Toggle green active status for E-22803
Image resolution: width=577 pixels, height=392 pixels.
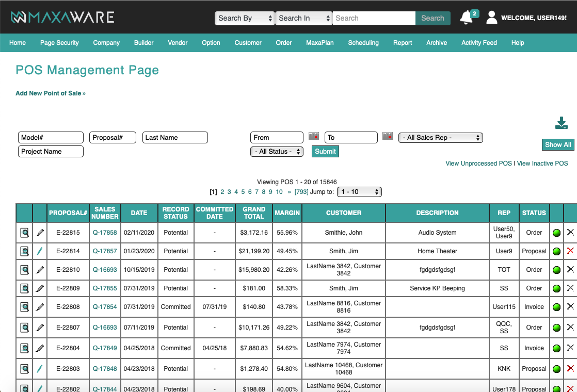click(557, 369)
